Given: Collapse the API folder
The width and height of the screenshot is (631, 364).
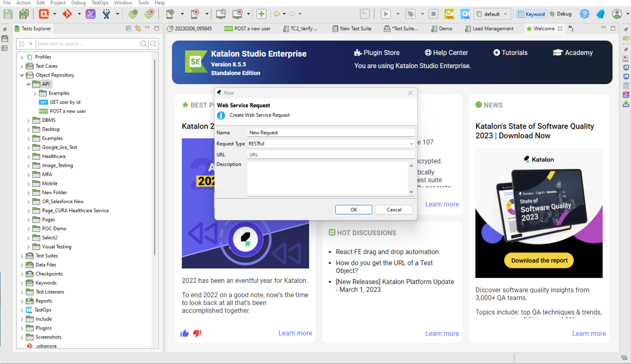Looking at the screenshot, I should (x=29, y=84).
